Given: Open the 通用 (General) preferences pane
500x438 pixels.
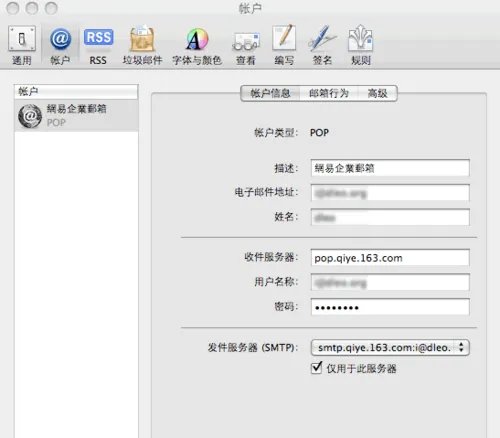Looking at the screenshot, I should [22, 46].
